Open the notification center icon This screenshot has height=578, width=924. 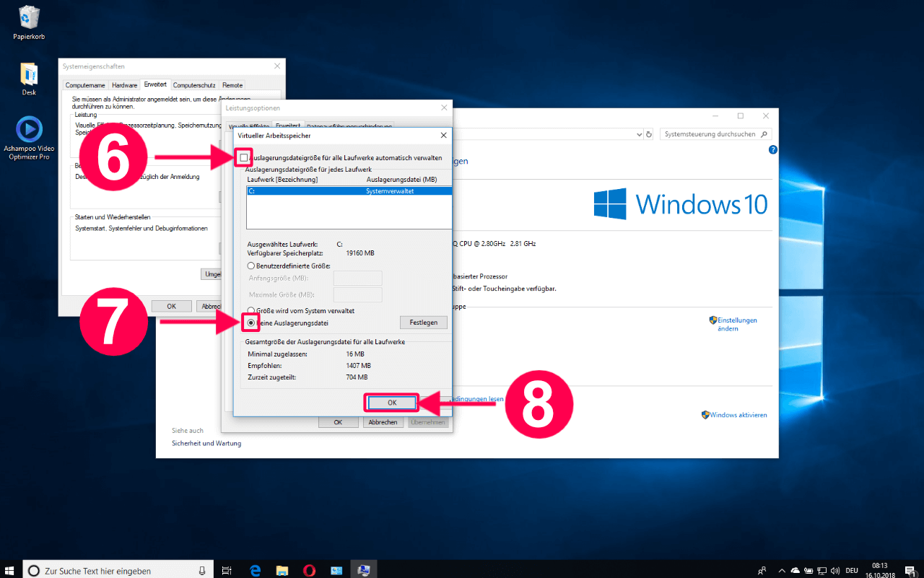point(912,570)
